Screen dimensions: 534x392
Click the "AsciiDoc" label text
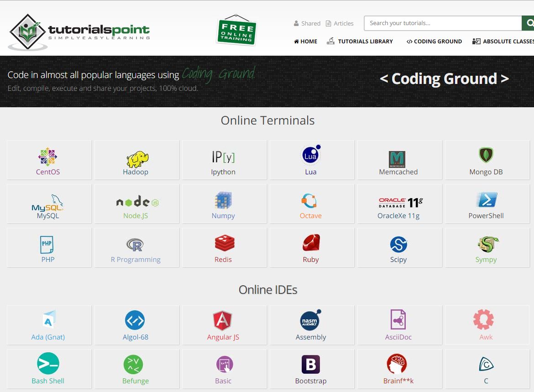click(398, 337)
